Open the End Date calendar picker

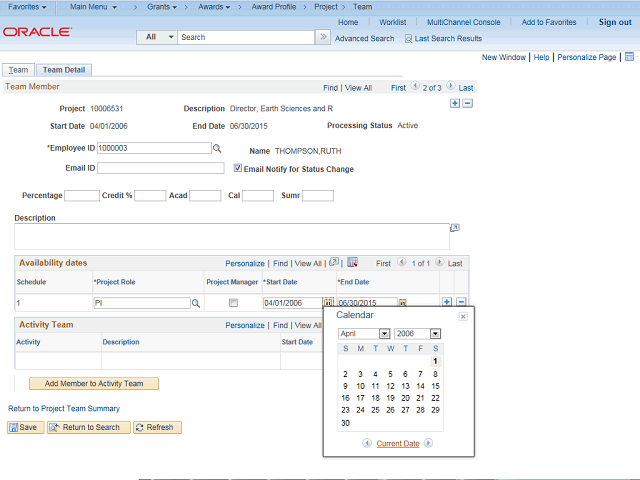click(x=403, y=303)
